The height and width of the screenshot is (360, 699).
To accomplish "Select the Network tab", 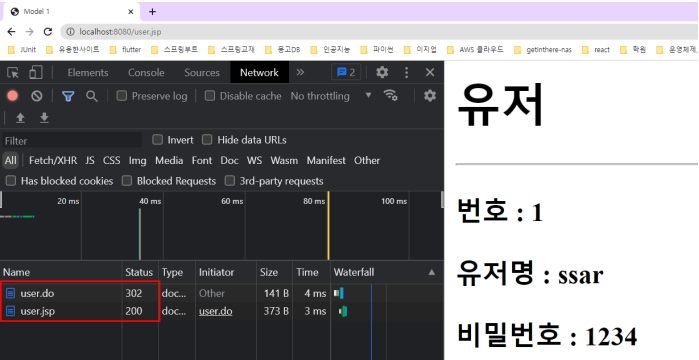I will (x=259, y=73).
